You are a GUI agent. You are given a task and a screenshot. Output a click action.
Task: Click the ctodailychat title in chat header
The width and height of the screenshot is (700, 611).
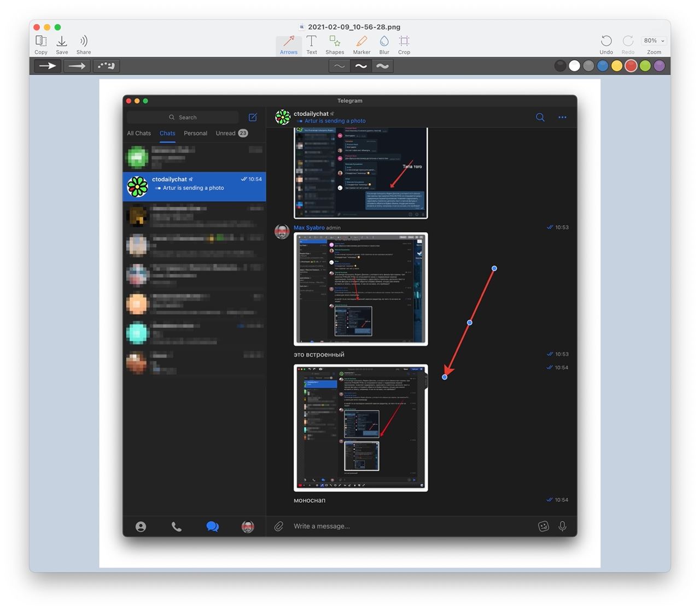pos(311,114)
